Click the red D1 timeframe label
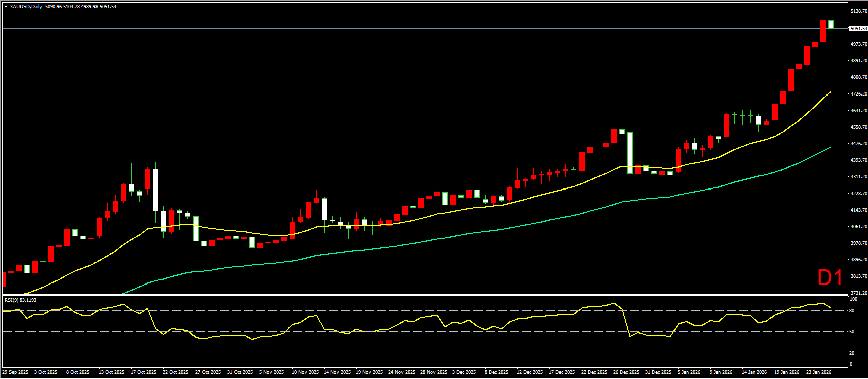The height and width of the screenshot is (379, 868). coord(830,278)
